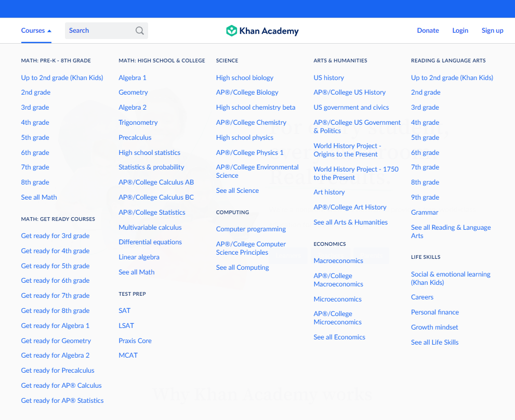515x420 pixels.
Task: Open High school statistics
Action: tap(150, 153)
